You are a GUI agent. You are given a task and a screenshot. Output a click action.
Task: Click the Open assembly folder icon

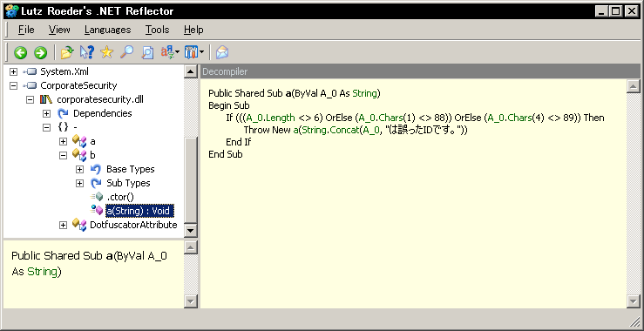click(x=67, y=52)
